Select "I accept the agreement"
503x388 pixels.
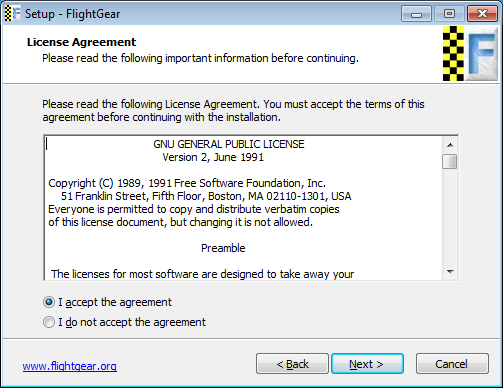click(107, 302)
